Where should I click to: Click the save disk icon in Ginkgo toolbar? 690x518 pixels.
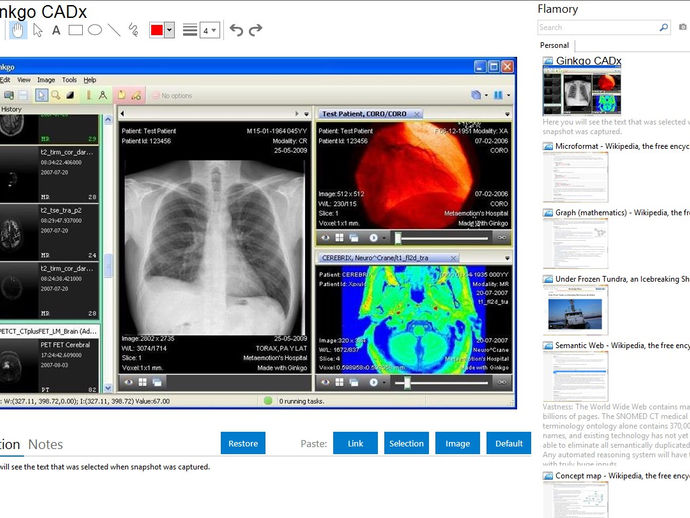tap(23, 95)
